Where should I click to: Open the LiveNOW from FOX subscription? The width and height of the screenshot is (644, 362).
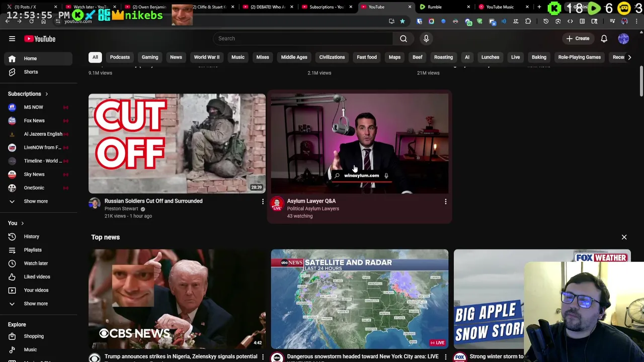click(38, 147)
